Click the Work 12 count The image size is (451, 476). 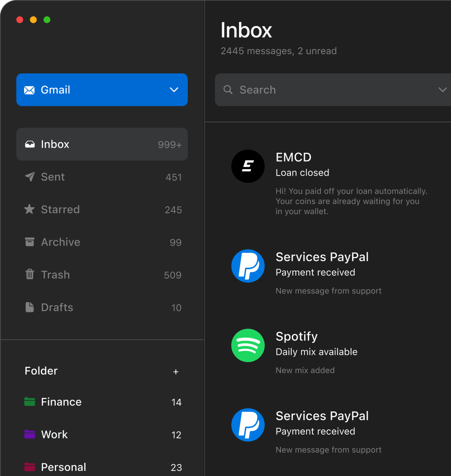[x=176, y=435]
